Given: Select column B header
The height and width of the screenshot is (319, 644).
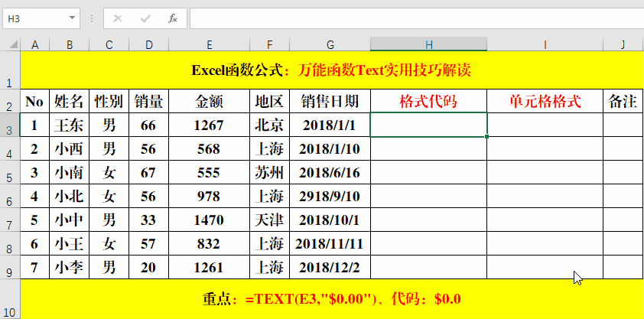Looking at the screenshot, I should 70,44.
